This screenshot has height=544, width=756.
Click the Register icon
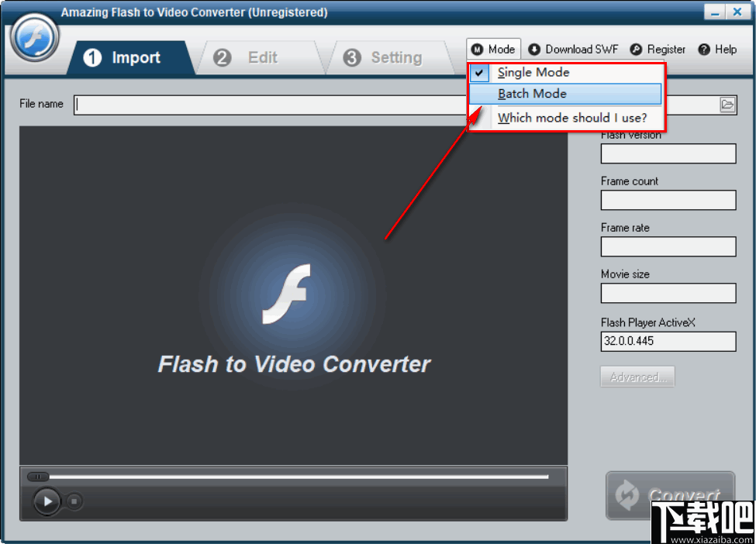[x=637, y=49]
